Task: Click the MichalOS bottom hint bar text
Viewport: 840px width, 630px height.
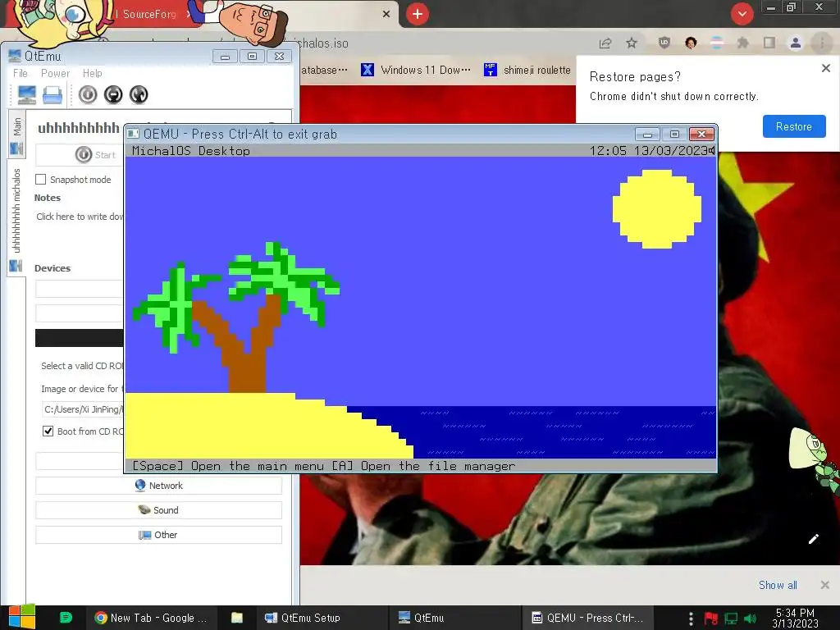Action: click(323, 466)
